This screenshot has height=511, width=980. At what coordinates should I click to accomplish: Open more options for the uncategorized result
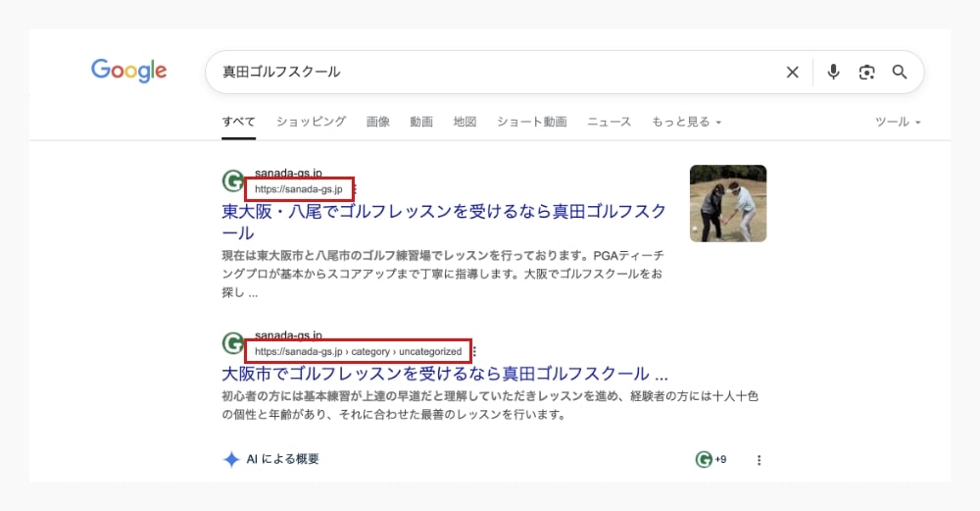point(475,351)
